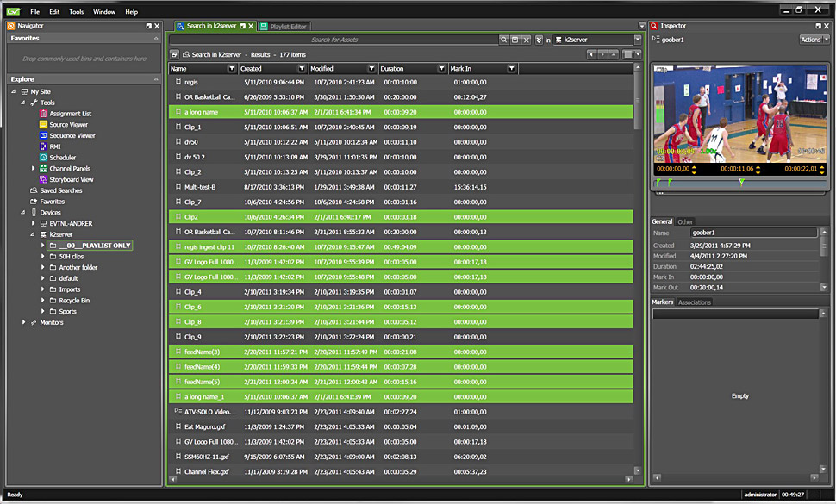836x504 pixels.
Task: Open the Source Viewer tool
Action: click(x=68, y=125)
